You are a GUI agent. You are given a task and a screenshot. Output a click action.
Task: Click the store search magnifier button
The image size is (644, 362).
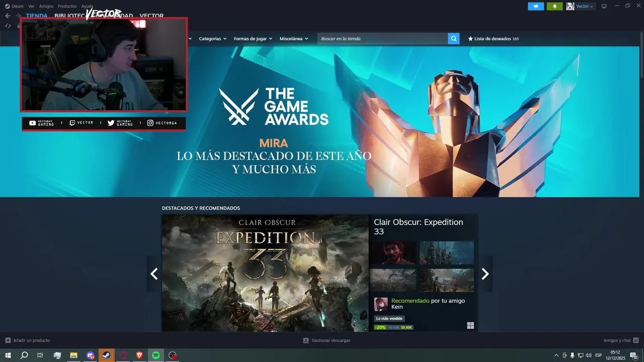pyautogui.click(x=454, y=39)
